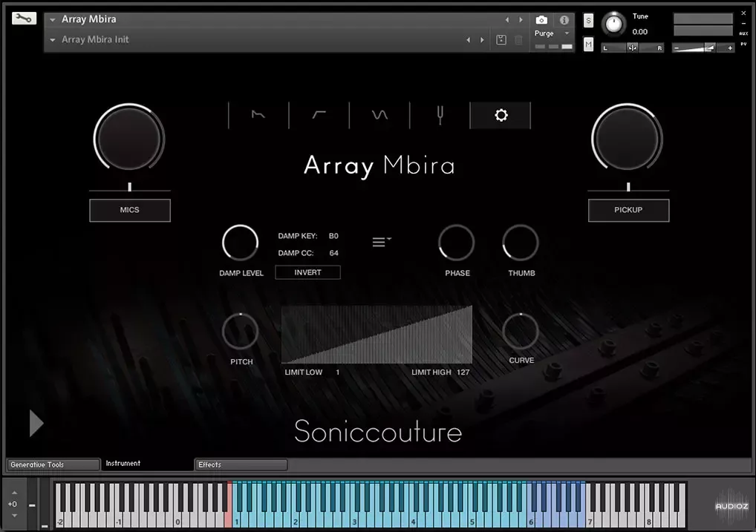Close the instrument with the X button
The width and height of the screenshot is (756, 532).
pyautogui.click(x=743, y=13)
